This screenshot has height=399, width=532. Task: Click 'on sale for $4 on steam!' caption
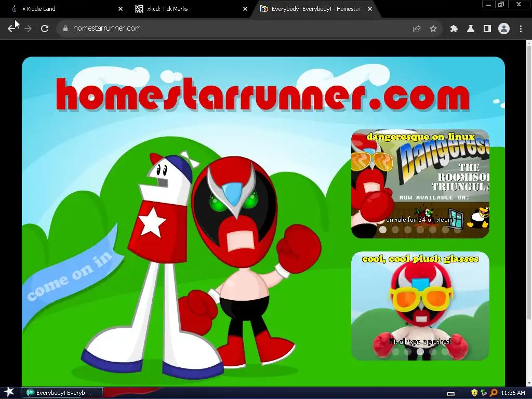420,220
